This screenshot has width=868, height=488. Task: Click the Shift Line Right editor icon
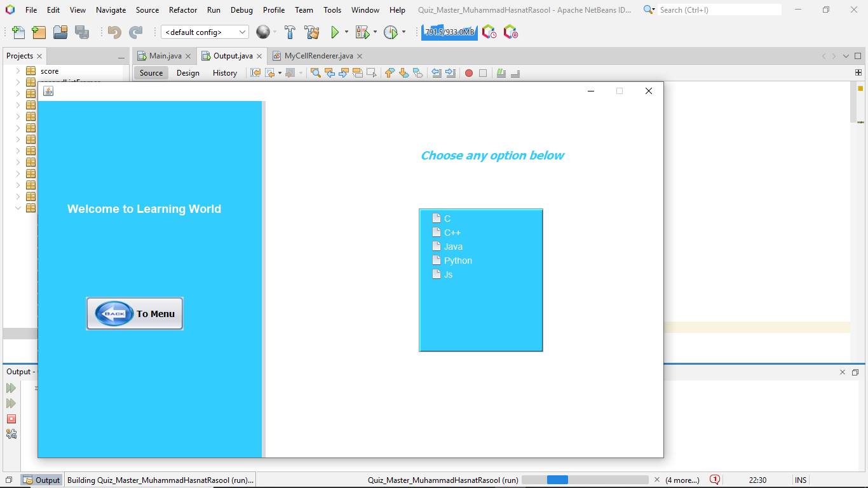[x=451, y=73]
